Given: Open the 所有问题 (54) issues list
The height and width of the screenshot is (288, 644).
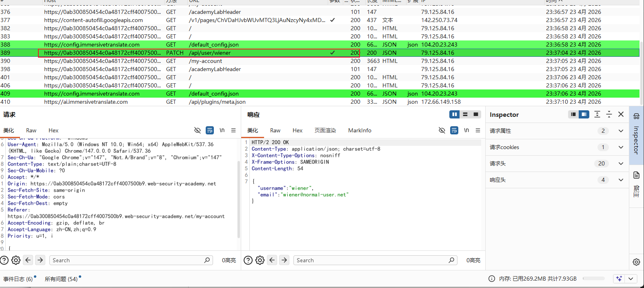Looking at the screenshot, I should pyautogui.click(x=61, y=279).
